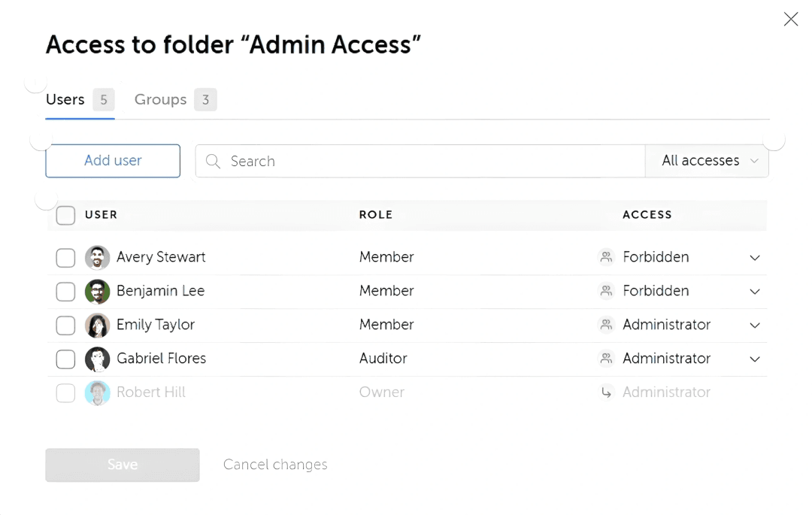Viewport: 812px width, 515px height.
Task: Click the inherited-access arrow icon in Robert Hill's row
Action: click(606, 392)
